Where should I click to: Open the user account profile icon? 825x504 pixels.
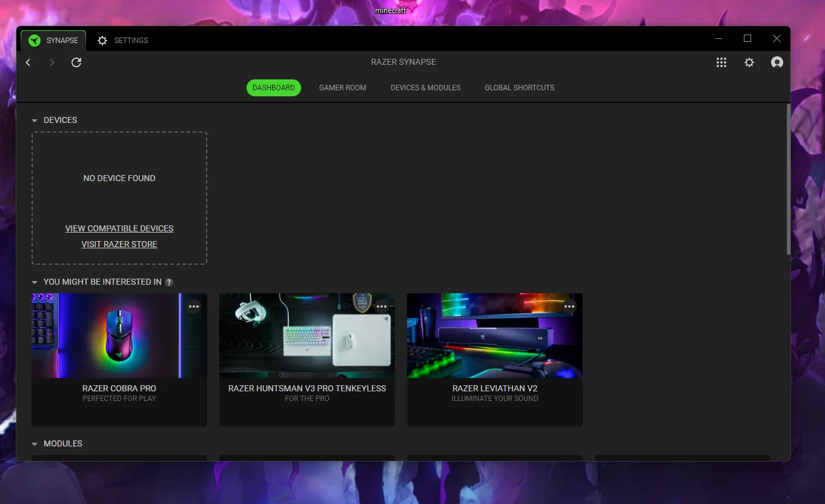coord(777,62)
